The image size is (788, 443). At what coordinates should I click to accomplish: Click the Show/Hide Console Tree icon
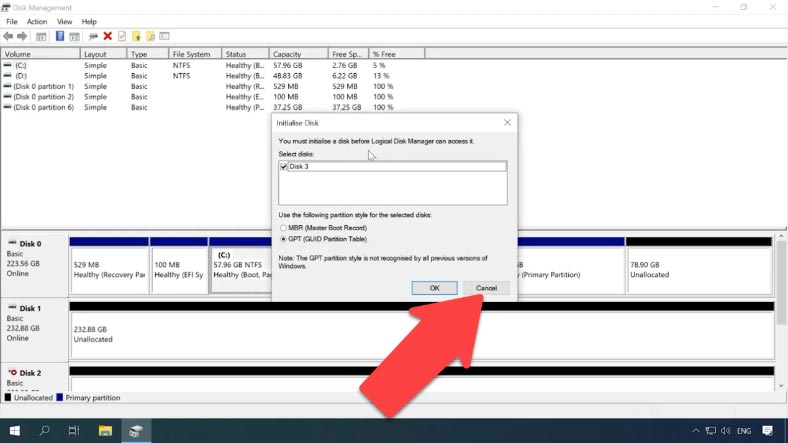(41, 36)
